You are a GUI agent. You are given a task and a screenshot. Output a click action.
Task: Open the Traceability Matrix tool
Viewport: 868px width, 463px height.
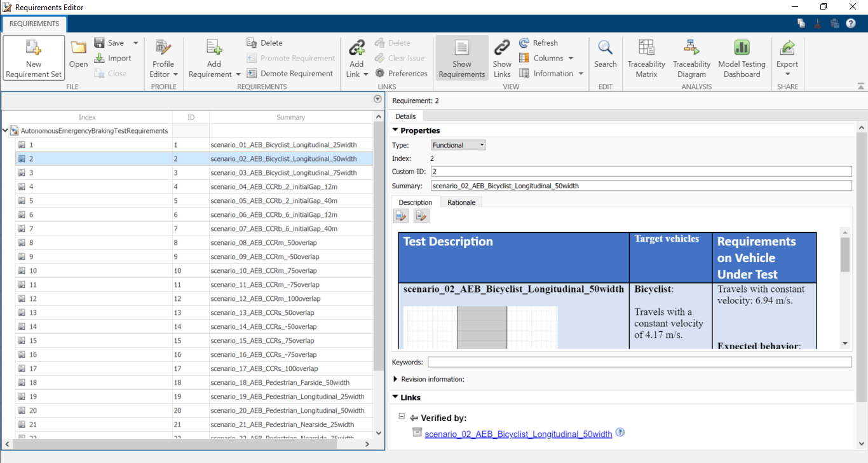(x=646, y=58)
